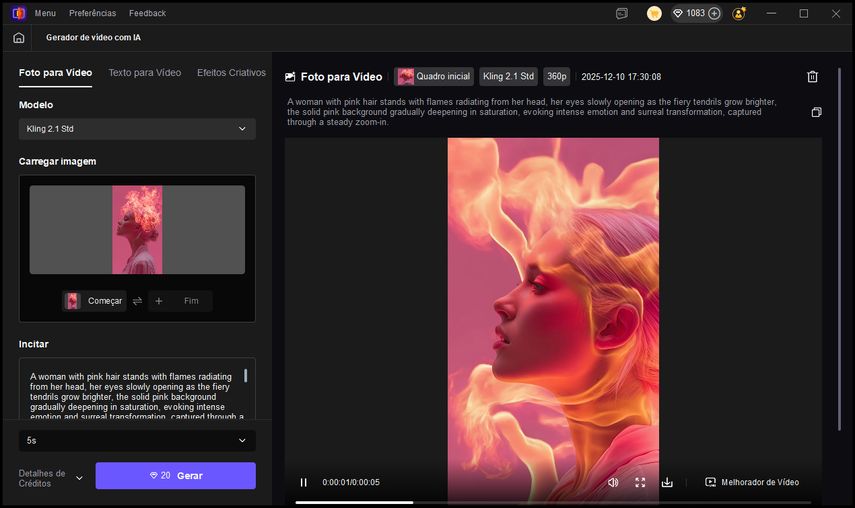Open the message center icon

click(622, 14)
